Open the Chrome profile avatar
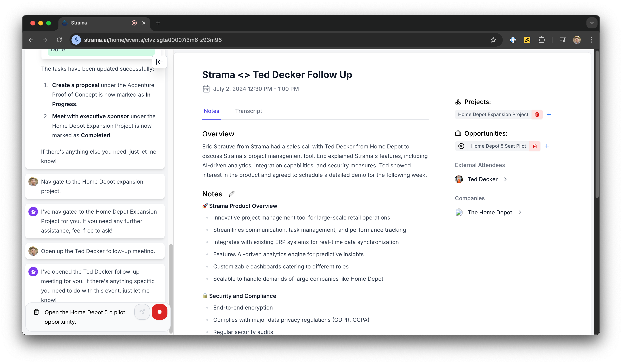This screenshot has height=364, width=622. click(x=577, y=40)
